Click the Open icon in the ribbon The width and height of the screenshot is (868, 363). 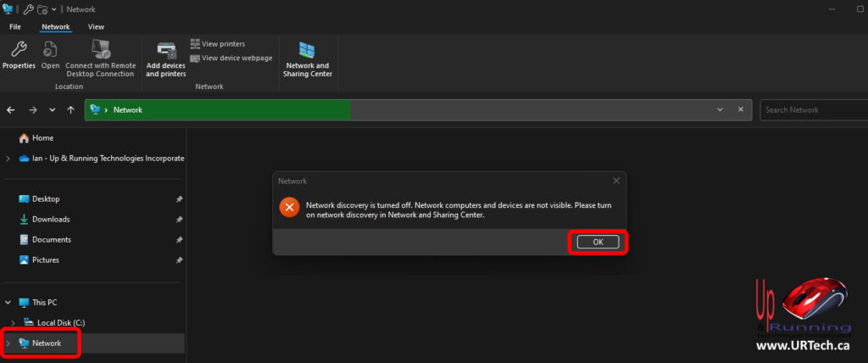(x=51, y=55)
